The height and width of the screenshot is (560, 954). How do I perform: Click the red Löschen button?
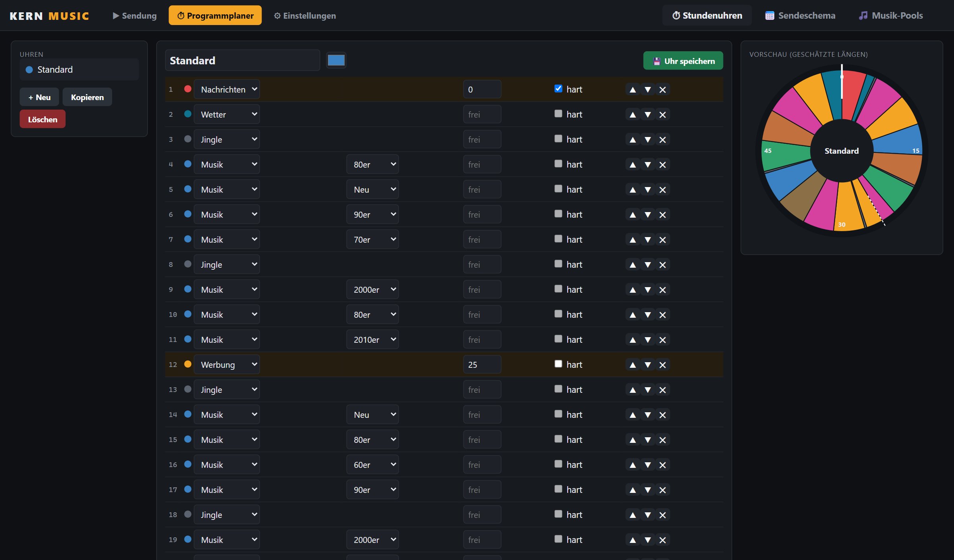[43, 120]
